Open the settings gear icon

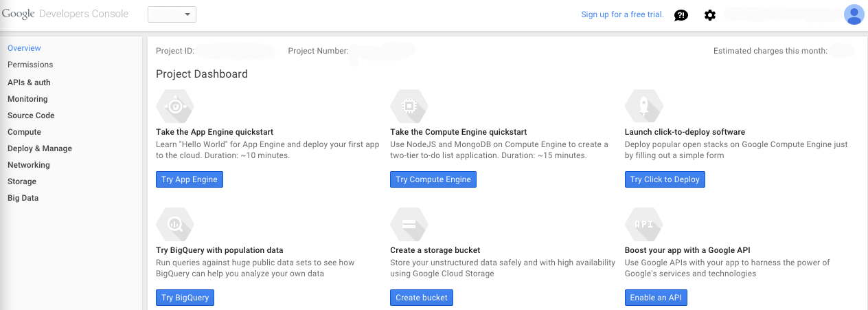pyautogui.click(x=710, y=15)
